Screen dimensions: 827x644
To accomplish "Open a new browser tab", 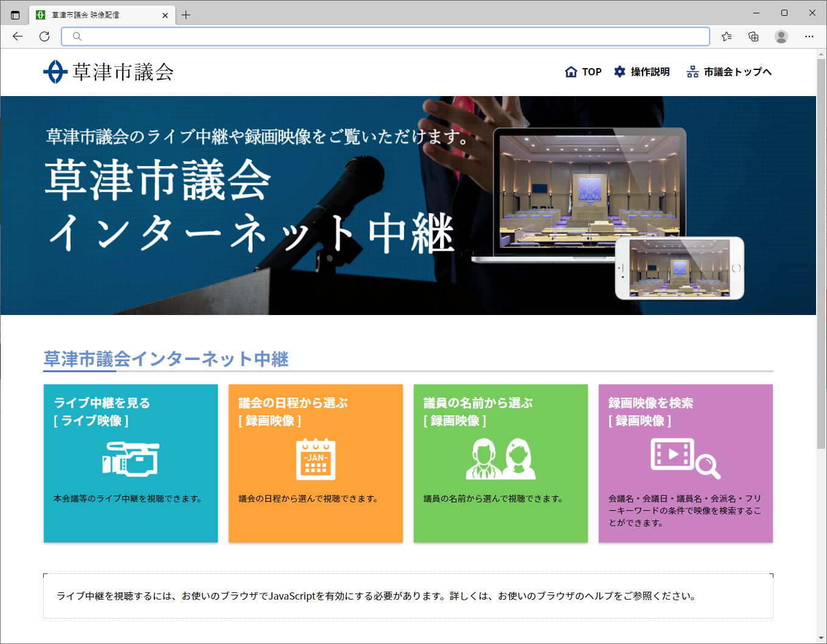I will pos(186,15).
